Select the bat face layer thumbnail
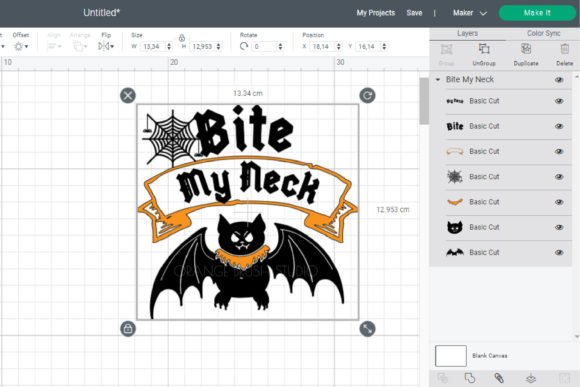The height and width of the screenshot is (387, 580). (455, 227)
